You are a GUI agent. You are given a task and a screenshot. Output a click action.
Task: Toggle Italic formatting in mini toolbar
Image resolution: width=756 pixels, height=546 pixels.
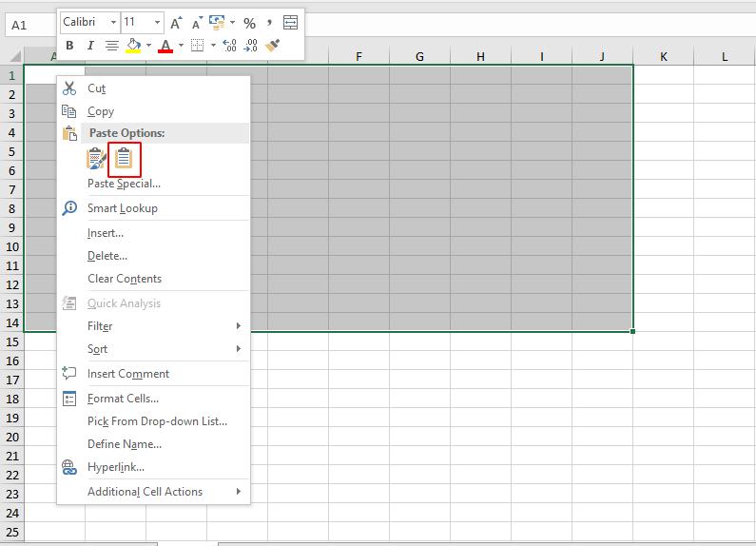90,45
